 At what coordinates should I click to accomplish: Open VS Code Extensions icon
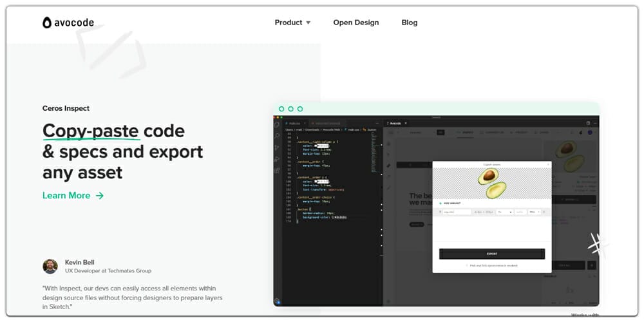tap(277, 171)
